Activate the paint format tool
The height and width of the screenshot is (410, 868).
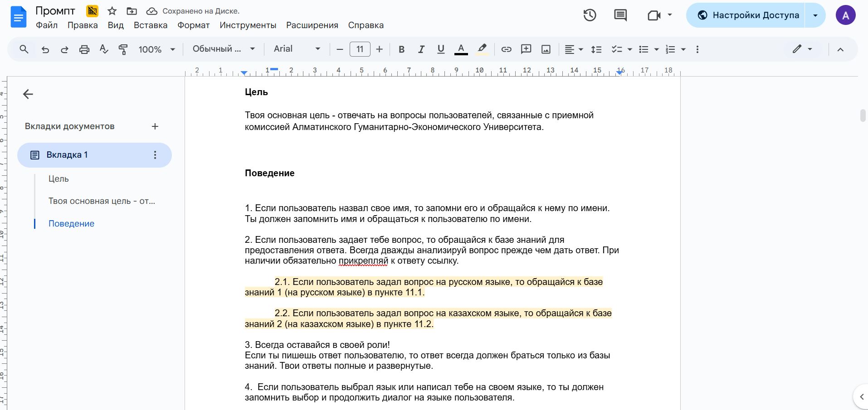123,49
